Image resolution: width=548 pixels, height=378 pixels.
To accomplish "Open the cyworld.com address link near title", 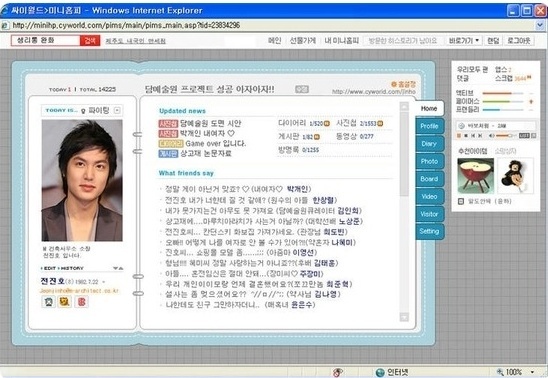I will tap(374, 92).
